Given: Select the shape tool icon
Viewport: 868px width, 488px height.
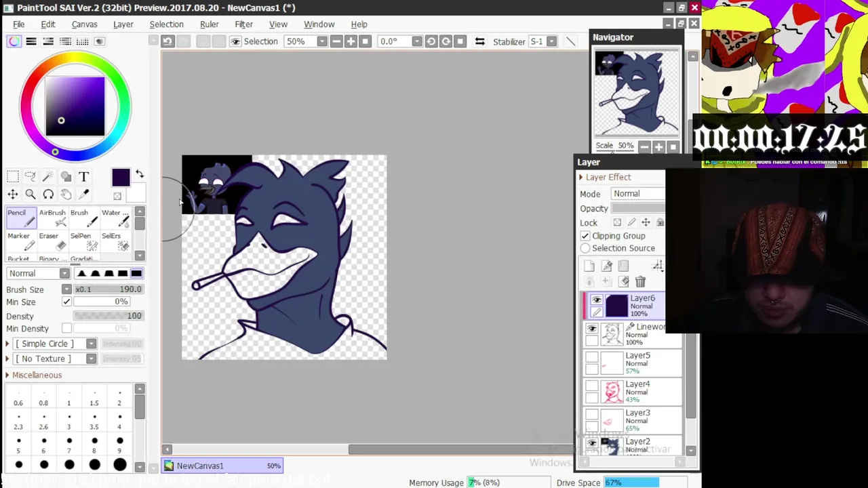Looking at the screenshot, I should 66,177.
